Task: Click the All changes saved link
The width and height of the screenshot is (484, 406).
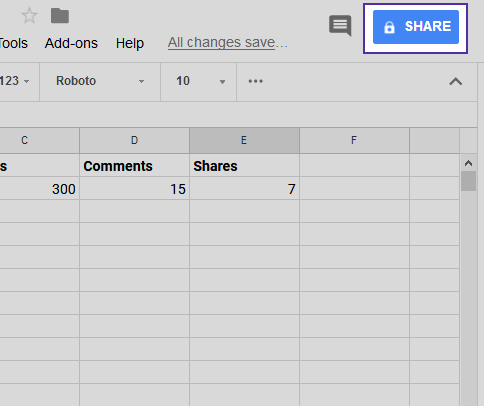Action: [x=228, y=43]
